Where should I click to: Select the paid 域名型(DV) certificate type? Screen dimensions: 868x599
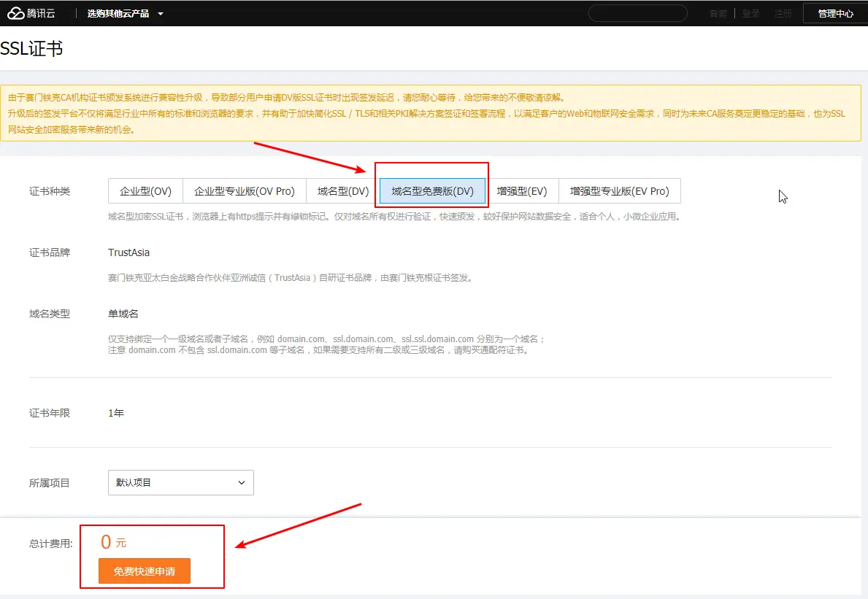click(x=342, y=191)
